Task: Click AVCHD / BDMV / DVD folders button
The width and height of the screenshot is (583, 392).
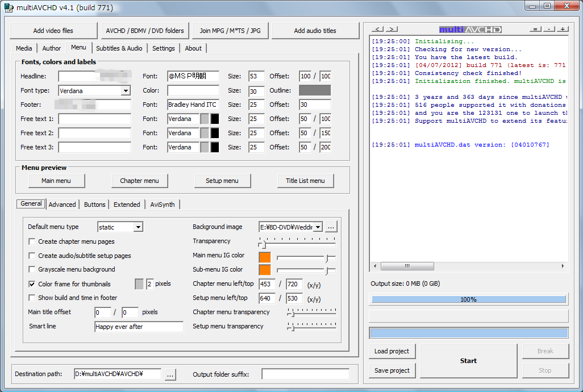Action: [x=145, y=31]
